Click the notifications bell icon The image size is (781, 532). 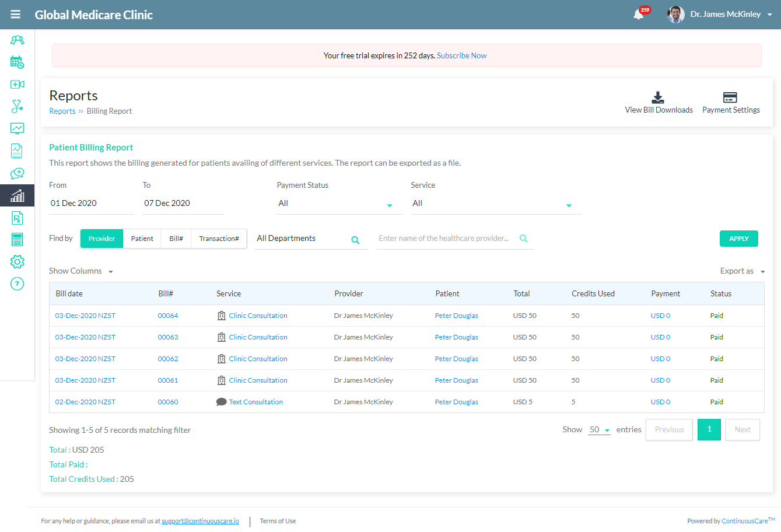[x=639, y=15]
